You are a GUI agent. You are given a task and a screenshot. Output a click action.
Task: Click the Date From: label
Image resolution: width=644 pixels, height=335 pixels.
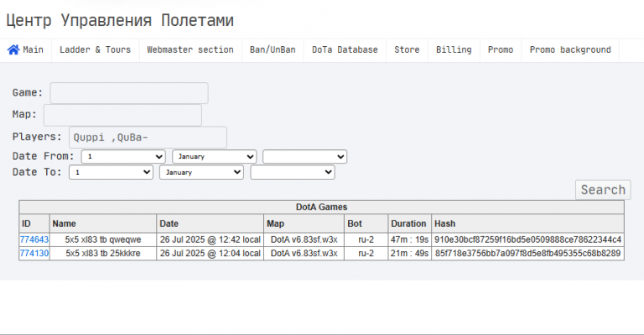point(43,157)
